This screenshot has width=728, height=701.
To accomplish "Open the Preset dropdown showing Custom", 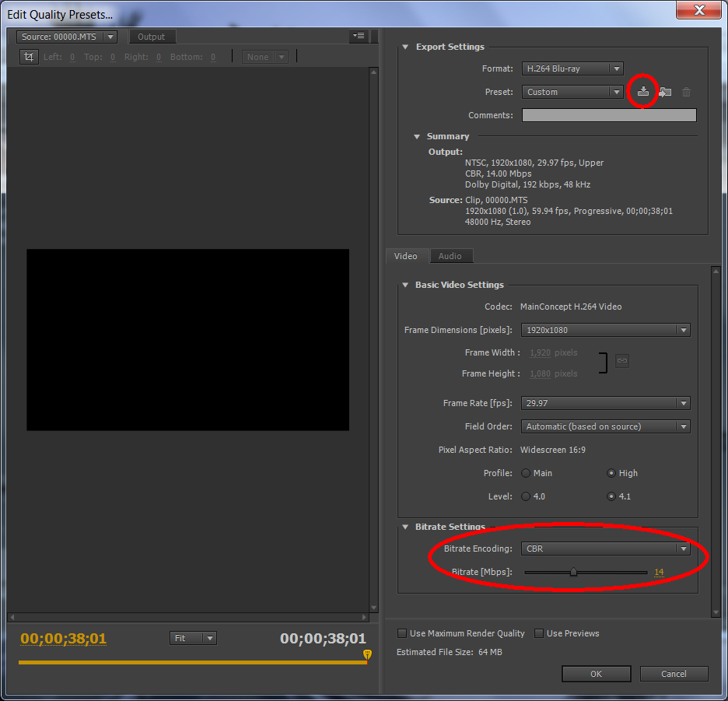I will [572, 92].
